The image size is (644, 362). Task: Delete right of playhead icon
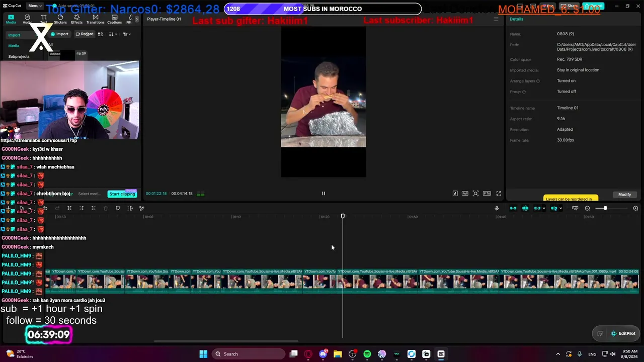pyautogui.click(x=93, y=208)
